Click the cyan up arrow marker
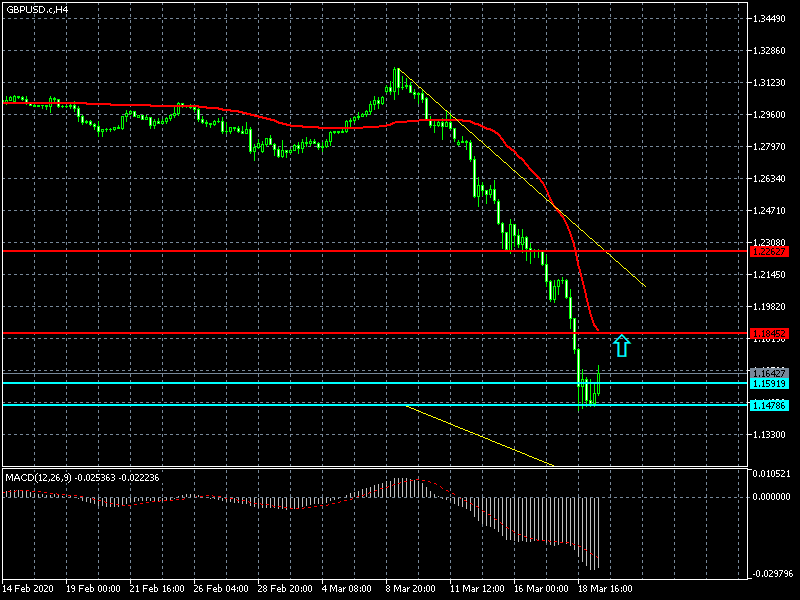Image resolution: width=800 pixels, height=600 pixels. (x=622, y=346)
